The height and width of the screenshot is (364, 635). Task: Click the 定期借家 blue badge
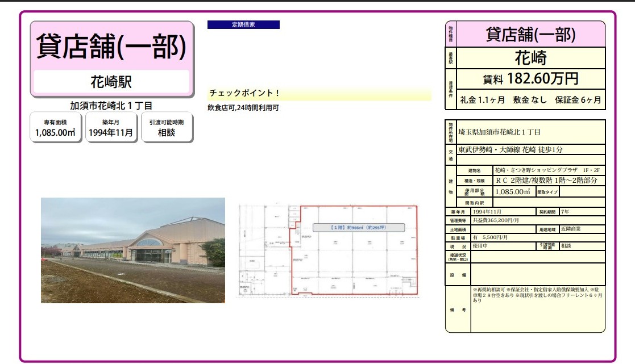(243, 25)
